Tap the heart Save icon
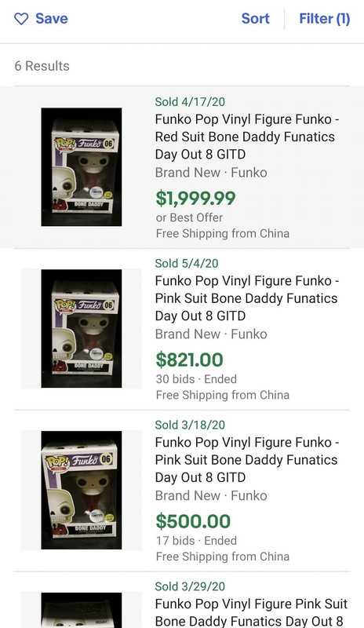 pos(21,18)
